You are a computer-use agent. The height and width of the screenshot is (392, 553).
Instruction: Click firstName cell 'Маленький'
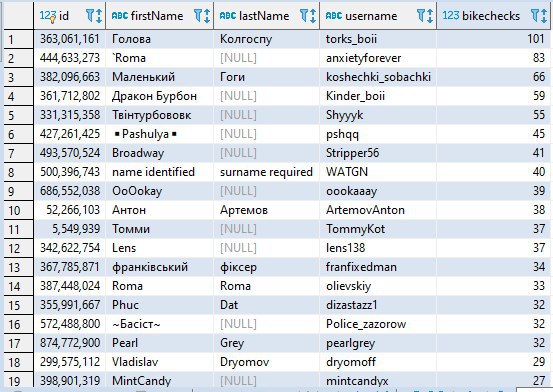coord(159,77)
